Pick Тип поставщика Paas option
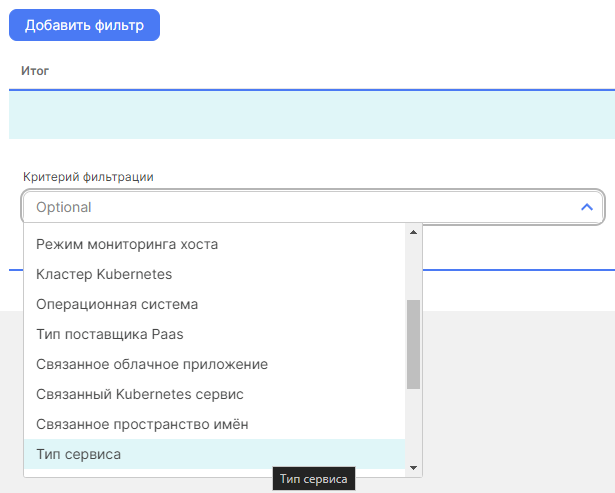Screen dimensions: 615x493 [214, 334]
